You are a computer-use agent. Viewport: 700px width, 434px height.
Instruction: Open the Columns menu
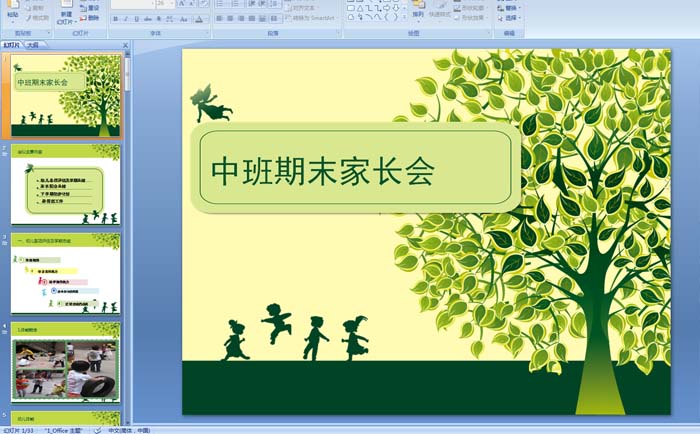click(275, 18)
